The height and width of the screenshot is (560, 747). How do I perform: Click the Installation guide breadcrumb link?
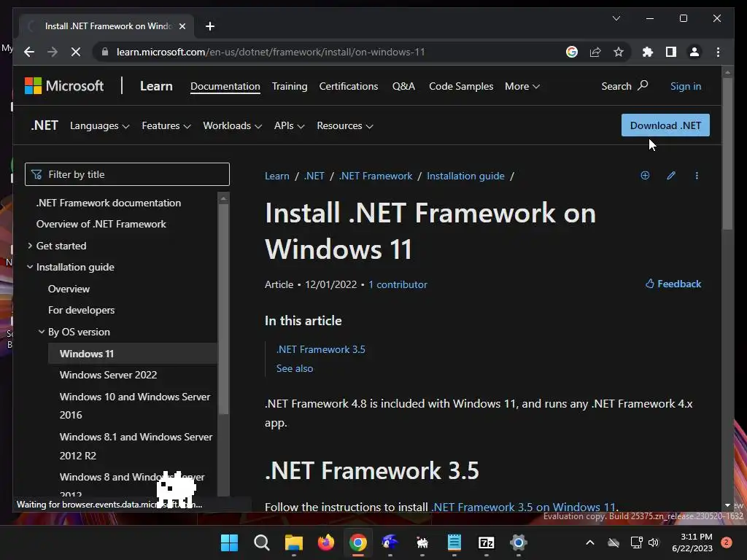(x=465, y=176)
